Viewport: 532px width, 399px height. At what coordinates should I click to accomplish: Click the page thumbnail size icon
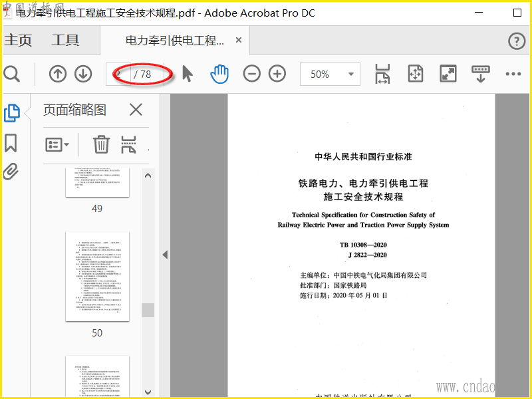[128, 144]
